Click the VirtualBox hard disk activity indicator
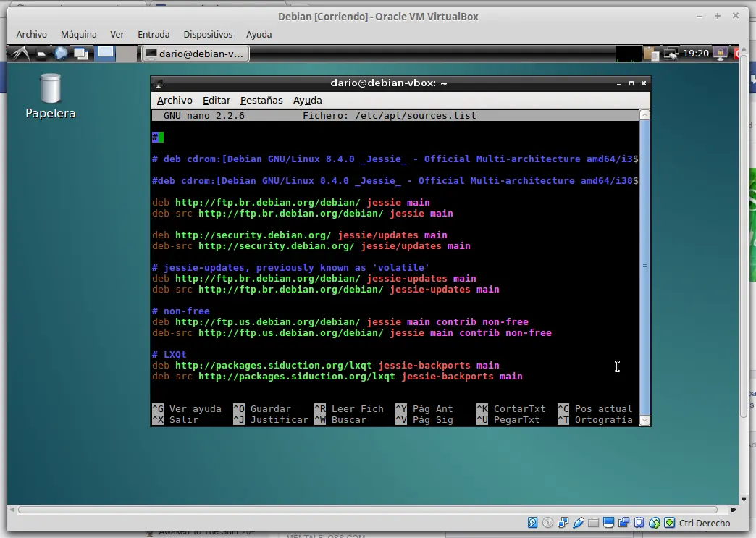Viewport: 756px width, 538px height. pos(532,523)
